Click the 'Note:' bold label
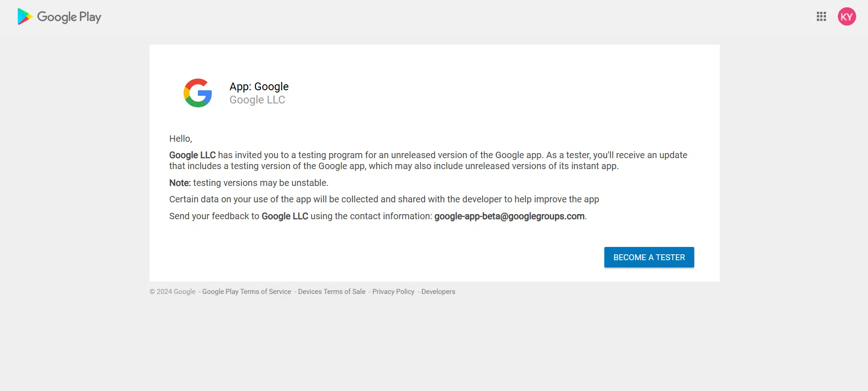868x391 pixels. [180, 183]
